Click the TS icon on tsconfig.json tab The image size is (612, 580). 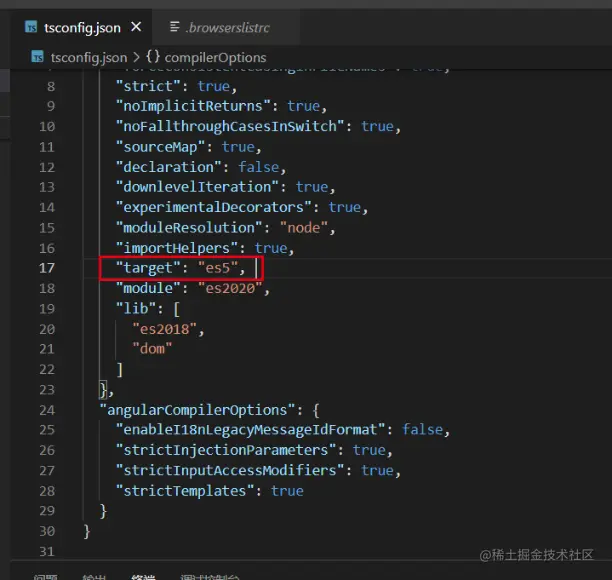(31, 27)
